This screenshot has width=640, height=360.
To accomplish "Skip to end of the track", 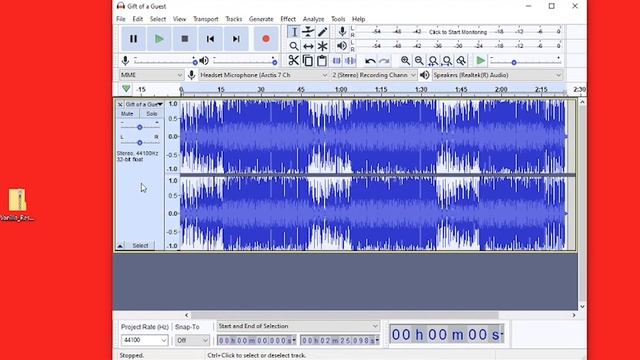I will (x=236, y=39).
